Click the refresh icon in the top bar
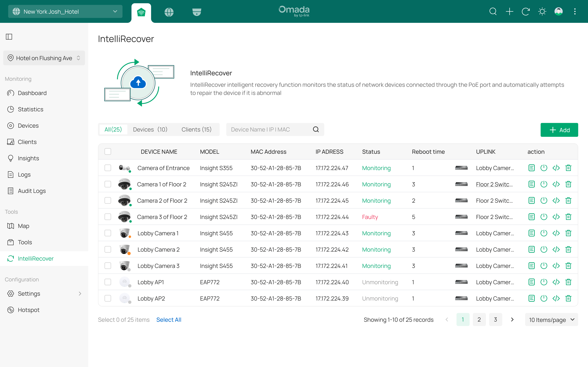 click(526, 11)
